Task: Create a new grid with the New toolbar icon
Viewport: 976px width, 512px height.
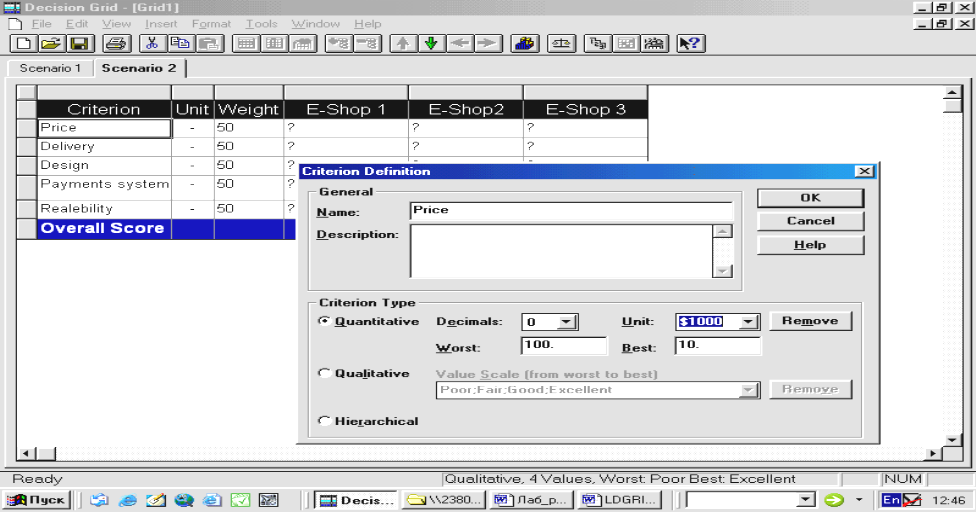Action: coord(24,44)
